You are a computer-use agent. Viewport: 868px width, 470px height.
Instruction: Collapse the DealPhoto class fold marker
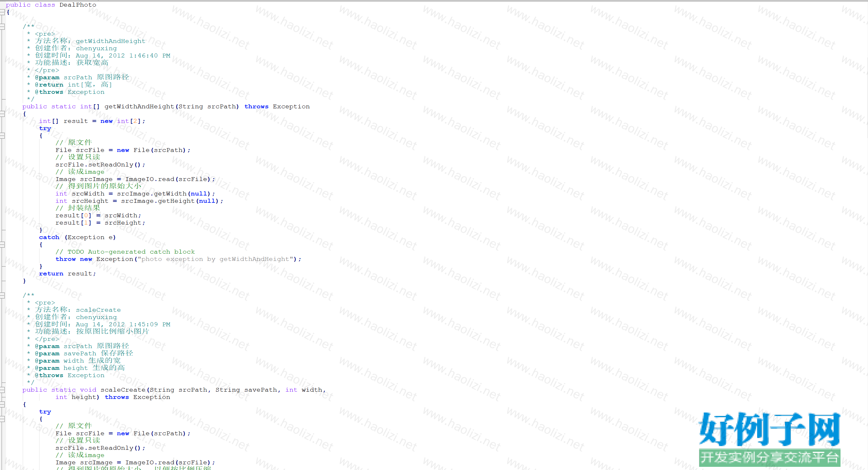pos(2,12)
